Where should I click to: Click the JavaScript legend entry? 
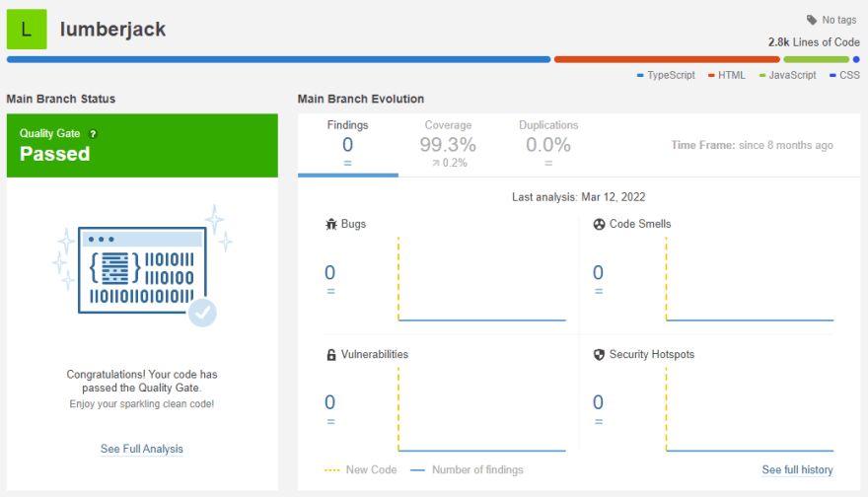pyautogui.click(x=787, y=75)
